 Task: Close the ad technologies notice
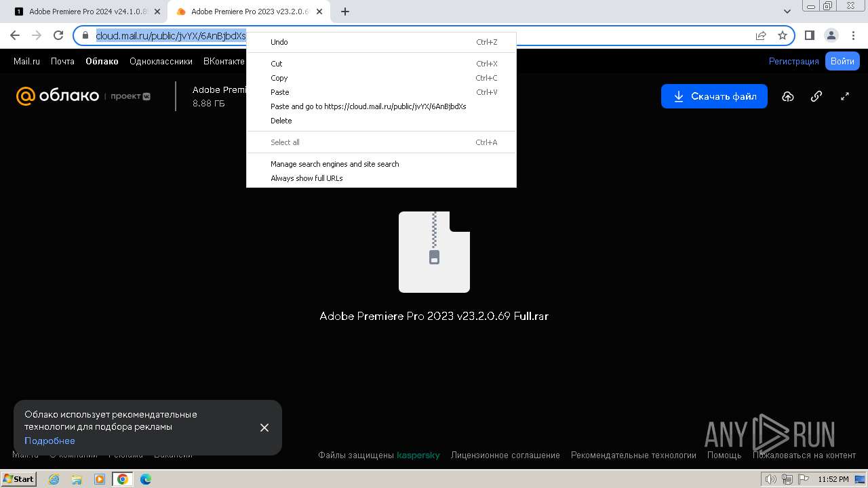[264, 428]
